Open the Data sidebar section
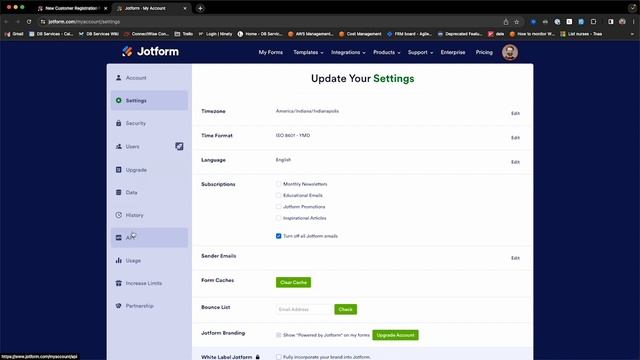The height and width of the screenshot is (360, 640). click(149, 192)
